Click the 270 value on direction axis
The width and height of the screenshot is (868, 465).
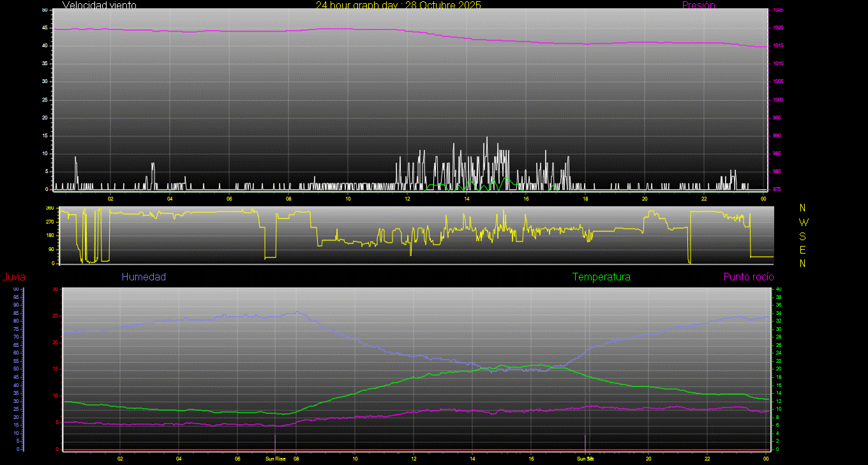tap(50, 222)
